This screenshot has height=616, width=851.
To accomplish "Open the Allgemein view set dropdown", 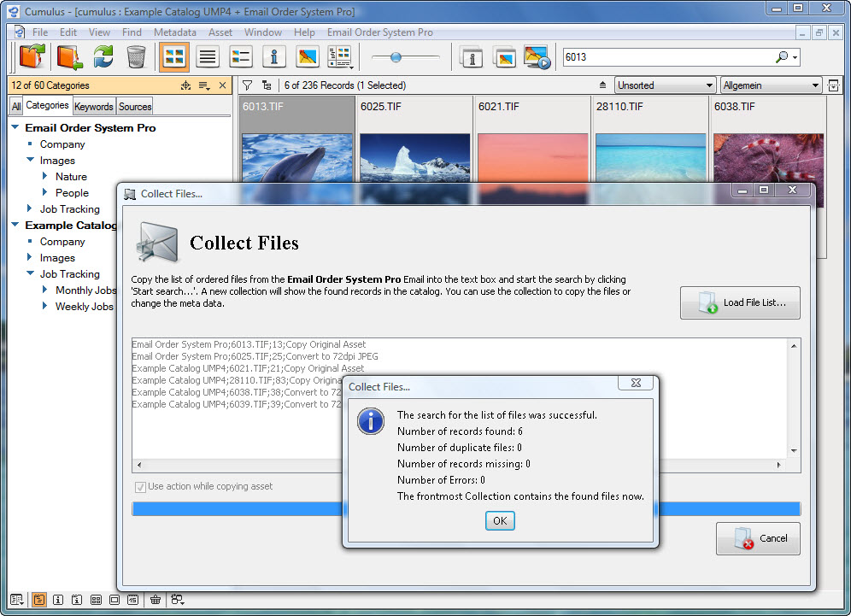I will pos(771,85).
